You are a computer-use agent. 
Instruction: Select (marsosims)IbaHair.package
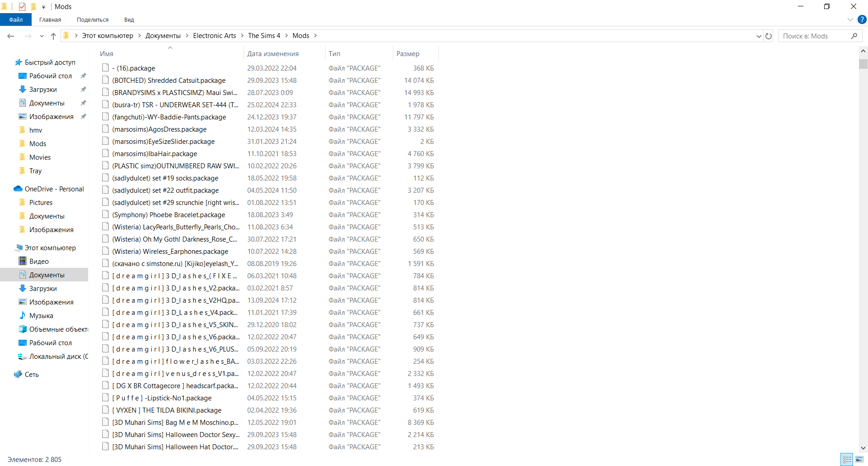pos(154,153)
